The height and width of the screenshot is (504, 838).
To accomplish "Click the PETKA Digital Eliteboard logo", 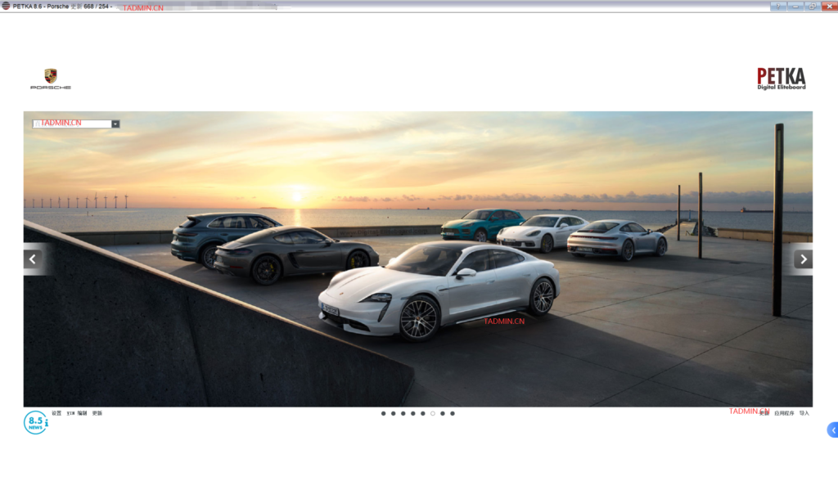I will [781, 79].
